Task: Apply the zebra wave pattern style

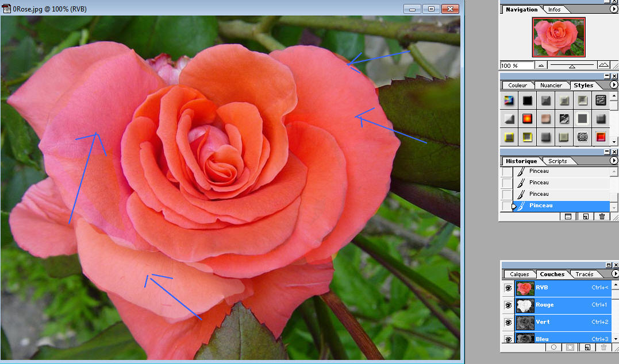Action: pos(582,137)
